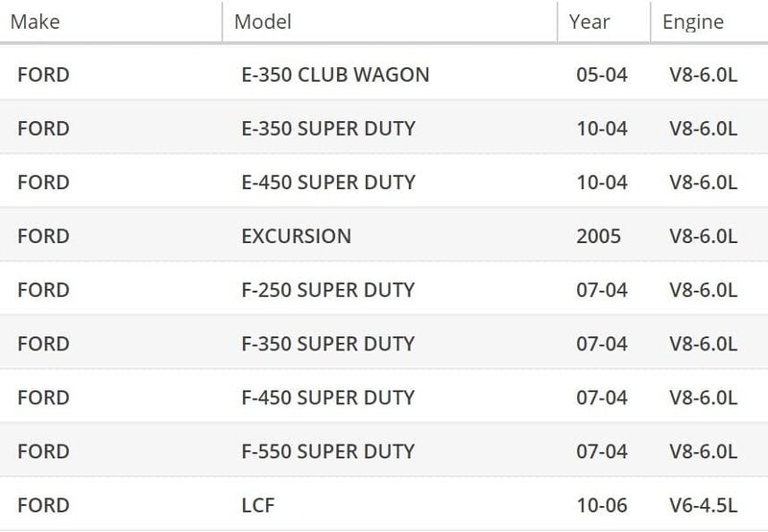The image size is (768, 532).
Task: Click V8-6.0L in the EXCURSION row
Action: 704,236
